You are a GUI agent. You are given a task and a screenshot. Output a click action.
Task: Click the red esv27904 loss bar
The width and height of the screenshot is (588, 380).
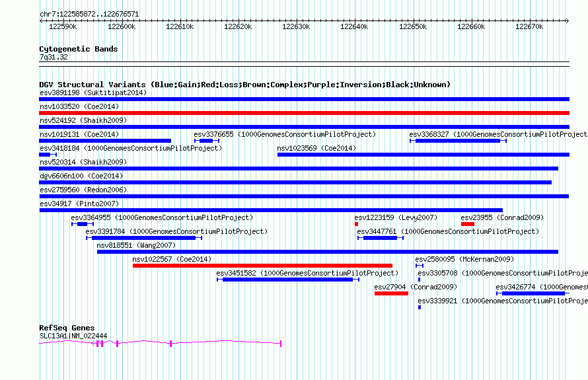391,293
